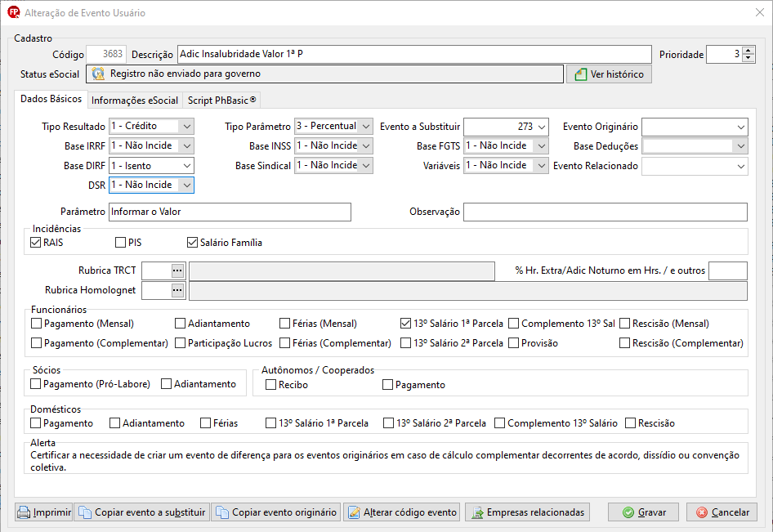
Task: Click the FP application icon in title bar
Action: coord(13,12)
